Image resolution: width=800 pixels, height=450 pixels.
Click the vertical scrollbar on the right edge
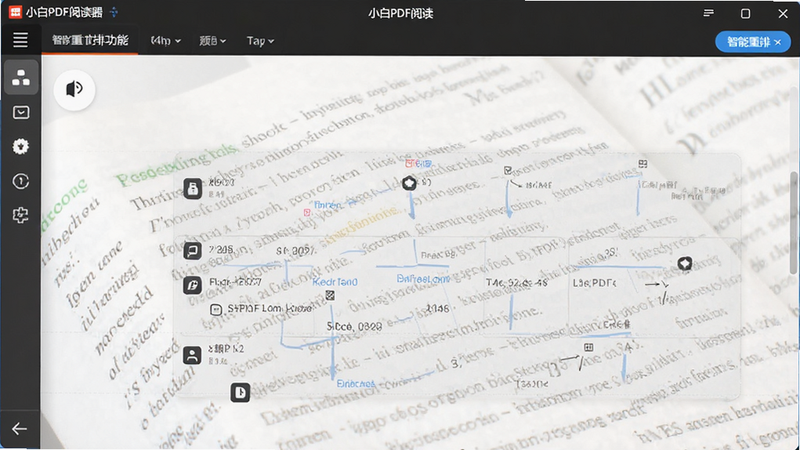pyautogui.click(x=795, y=223)
